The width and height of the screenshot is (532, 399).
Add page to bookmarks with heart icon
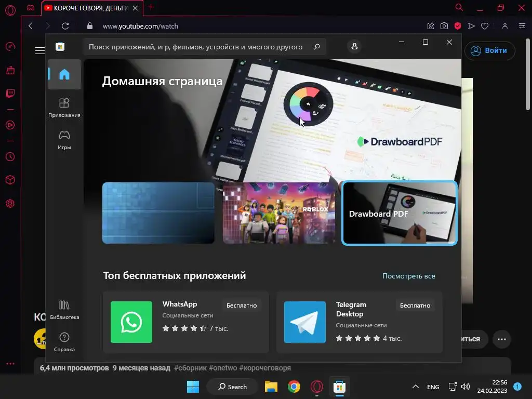(485, 26)
